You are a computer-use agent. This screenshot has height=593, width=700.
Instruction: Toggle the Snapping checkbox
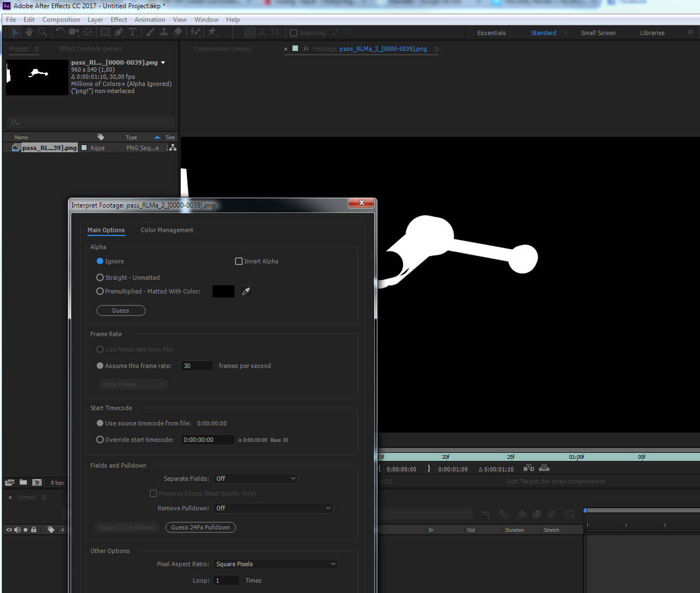(294, 33)
